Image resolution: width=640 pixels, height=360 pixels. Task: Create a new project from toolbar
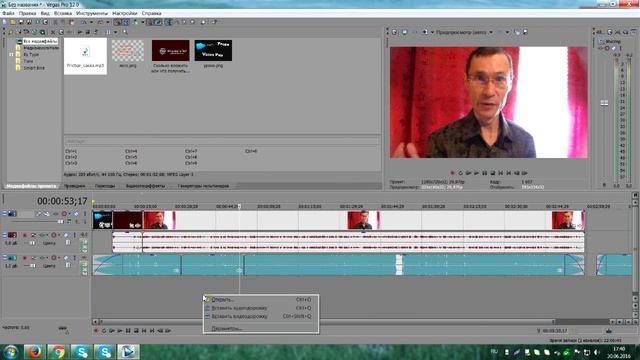coord(4,22)
